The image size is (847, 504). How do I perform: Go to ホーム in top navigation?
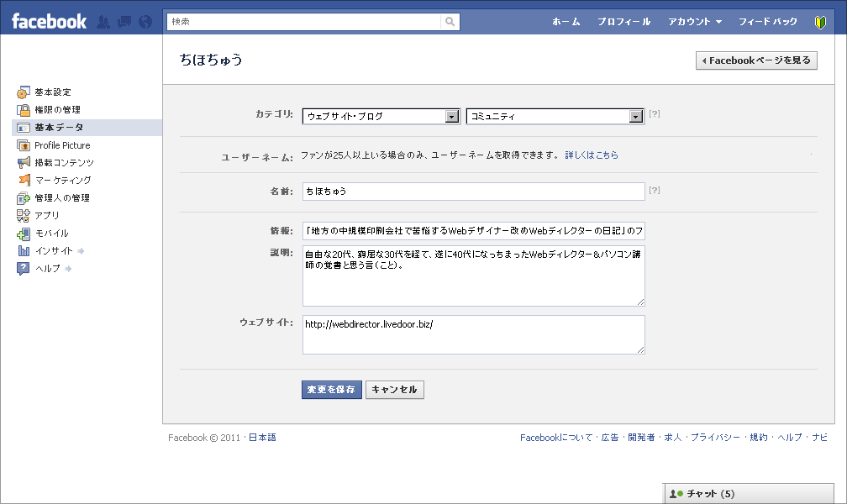tap(566, 22)
